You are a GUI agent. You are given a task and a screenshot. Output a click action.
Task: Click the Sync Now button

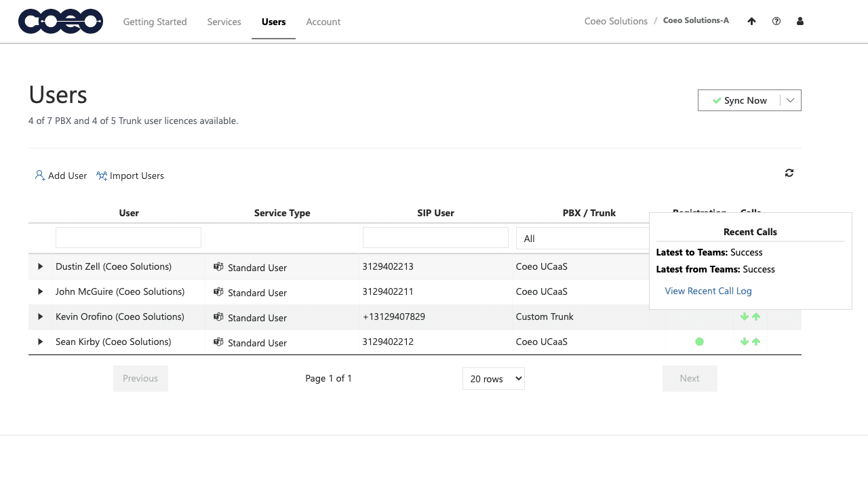coord(741,100)
